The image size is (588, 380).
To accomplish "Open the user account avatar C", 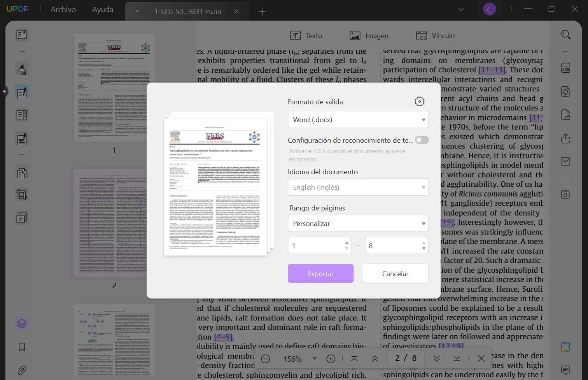I will (x=490, y=9).
